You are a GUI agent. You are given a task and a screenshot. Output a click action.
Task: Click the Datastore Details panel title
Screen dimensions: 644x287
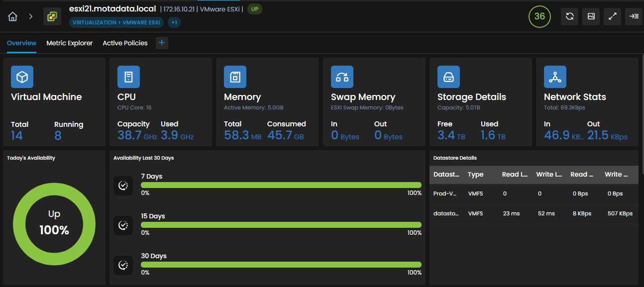pyautogui.click(x=455, y=158)
